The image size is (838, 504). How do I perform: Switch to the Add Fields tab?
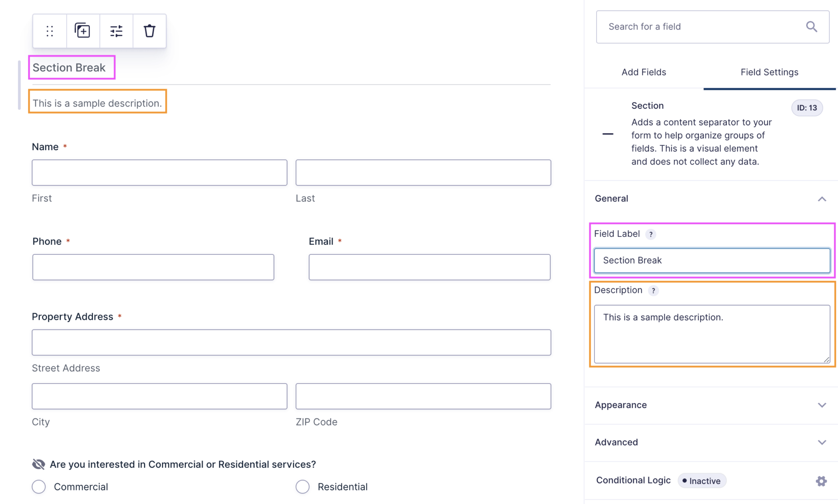[x=643, y=72]
